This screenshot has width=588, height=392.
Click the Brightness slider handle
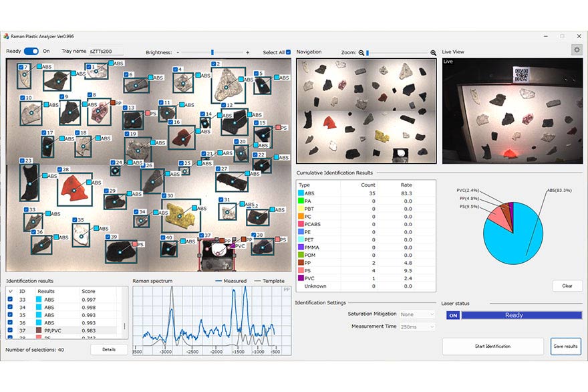point(212,52)
